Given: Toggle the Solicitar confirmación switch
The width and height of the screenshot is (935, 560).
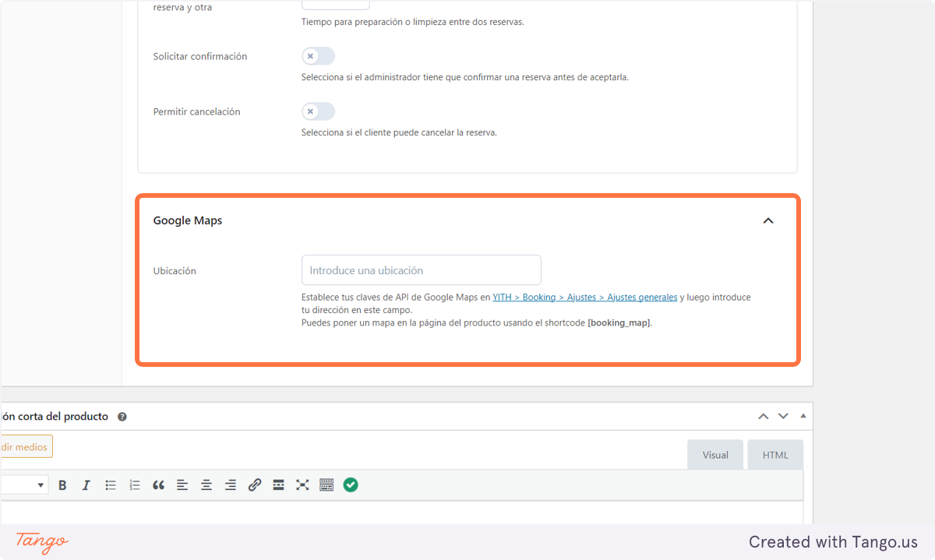Looking at the screenshot, I should [x=318, y=56].
